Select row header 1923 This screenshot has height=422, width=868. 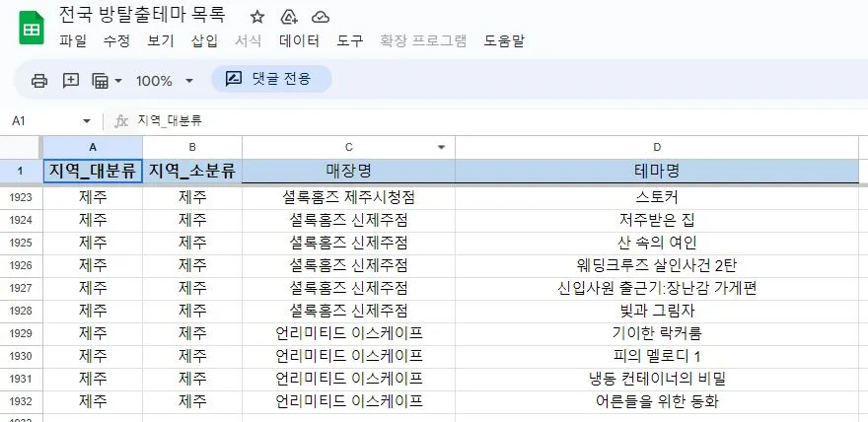point(21,198)
